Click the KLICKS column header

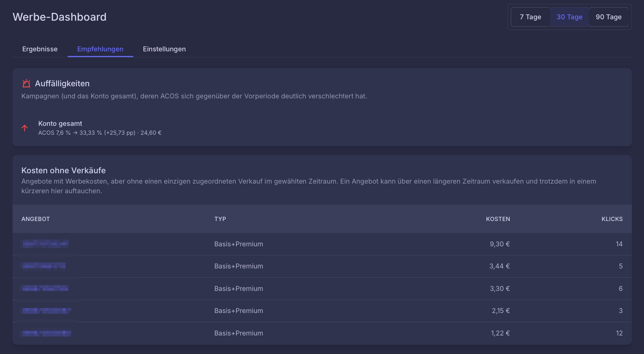[612, 219]
